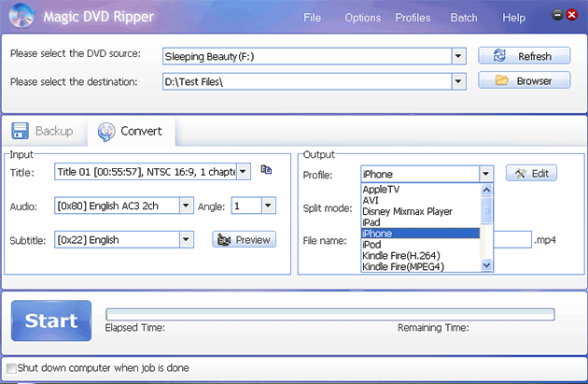Screen dimensions: 588x384
Task: Expand the DVD source dropdown
Action: 457,56
